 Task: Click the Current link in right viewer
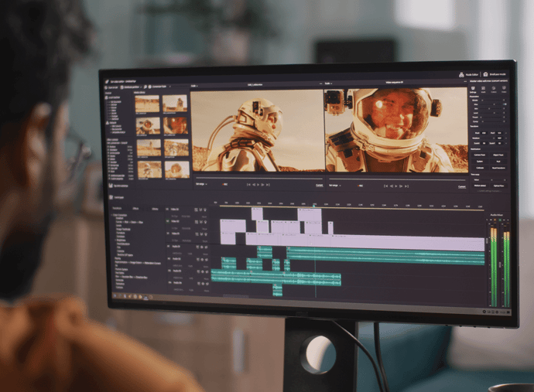coord(461,187)
